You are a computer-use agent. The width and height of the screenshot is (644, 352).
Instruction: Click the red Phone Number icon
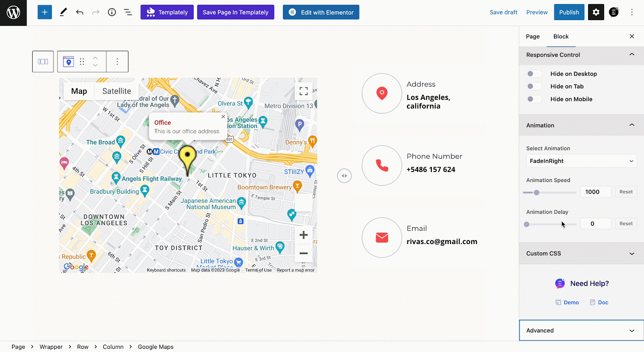click(382, 166)
